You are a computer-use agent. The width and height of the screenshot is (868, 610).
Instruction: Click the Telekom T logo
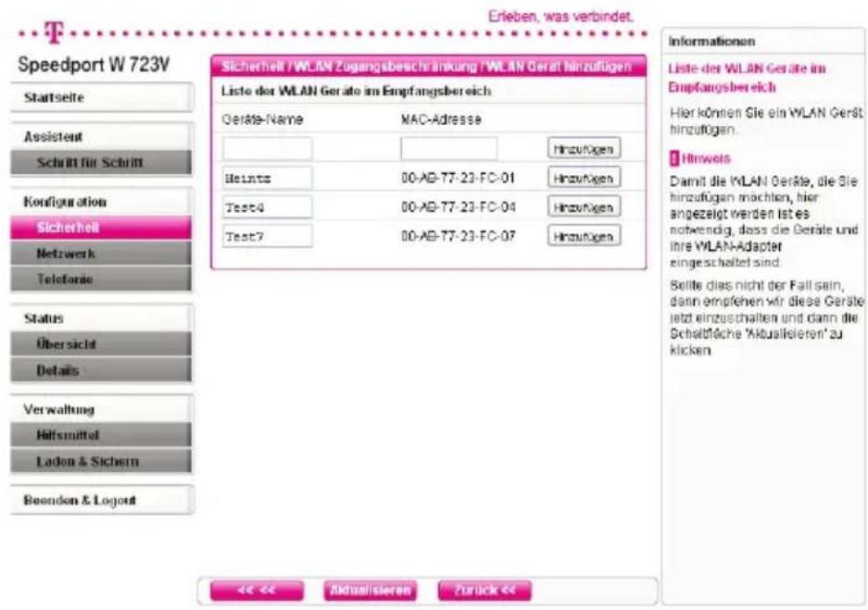55,32
